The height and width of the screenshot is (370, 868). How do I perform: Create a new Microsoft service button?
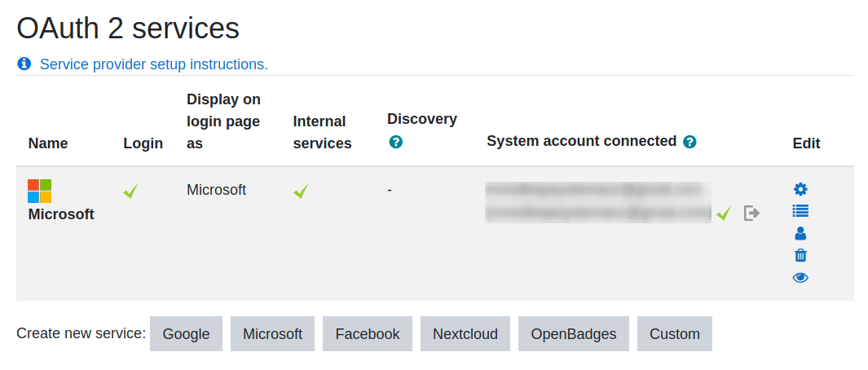point(272,334)
